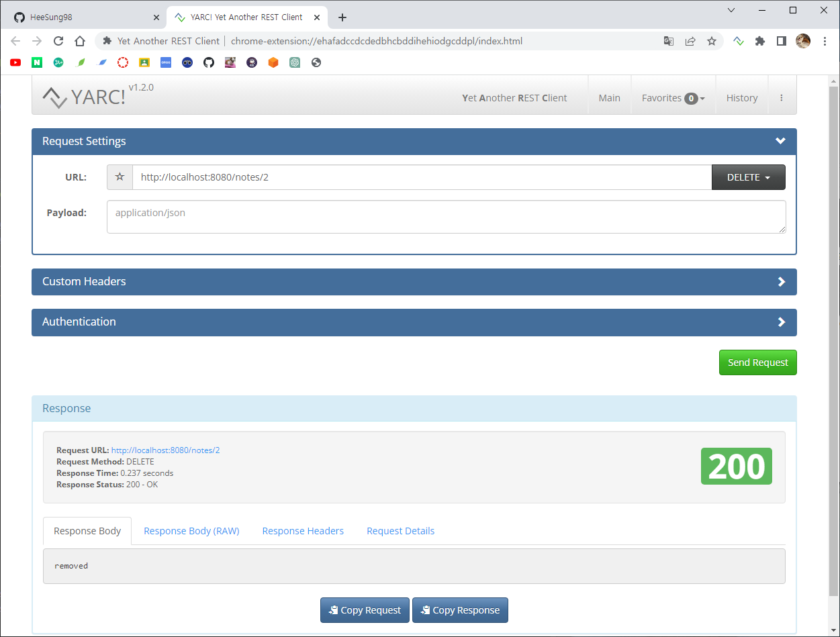
Task: Expand the Custom Headers panel
Action: click(x=781, y=282)
